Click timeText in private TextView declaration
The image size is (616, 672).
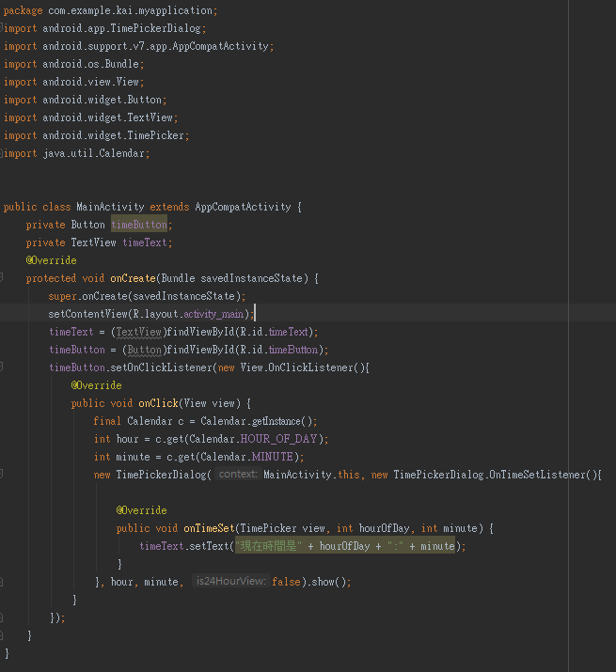coord(145,243)
